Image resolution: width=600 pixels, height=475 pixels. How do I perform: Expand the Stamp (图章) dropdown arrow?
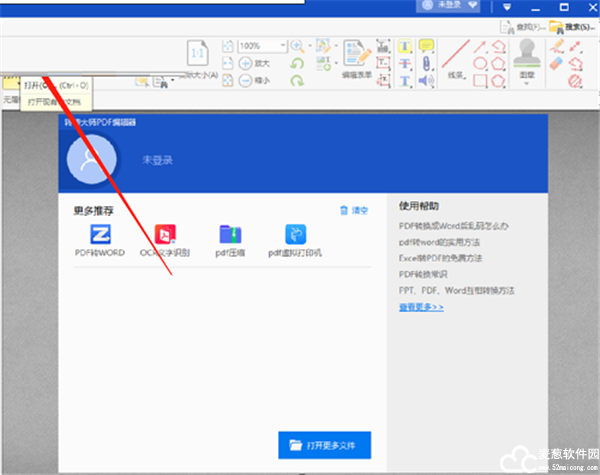pyautogui.click(x=527, y=83)
